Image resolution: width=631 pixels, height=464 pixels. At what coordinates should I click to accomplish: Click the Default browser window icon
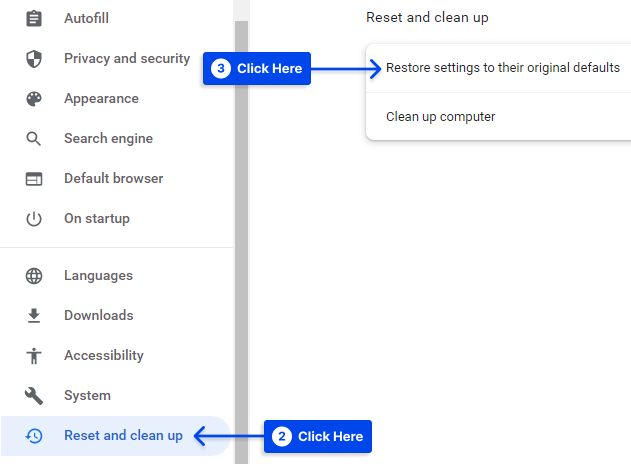click(x=34, y=179)
